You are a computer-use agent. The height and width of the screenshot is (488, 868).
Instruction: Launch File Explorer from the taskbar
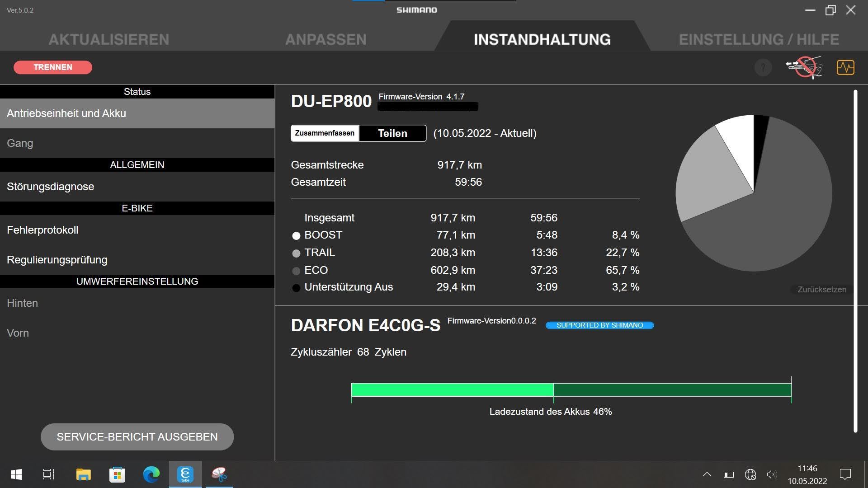click(x=84, y=474)
